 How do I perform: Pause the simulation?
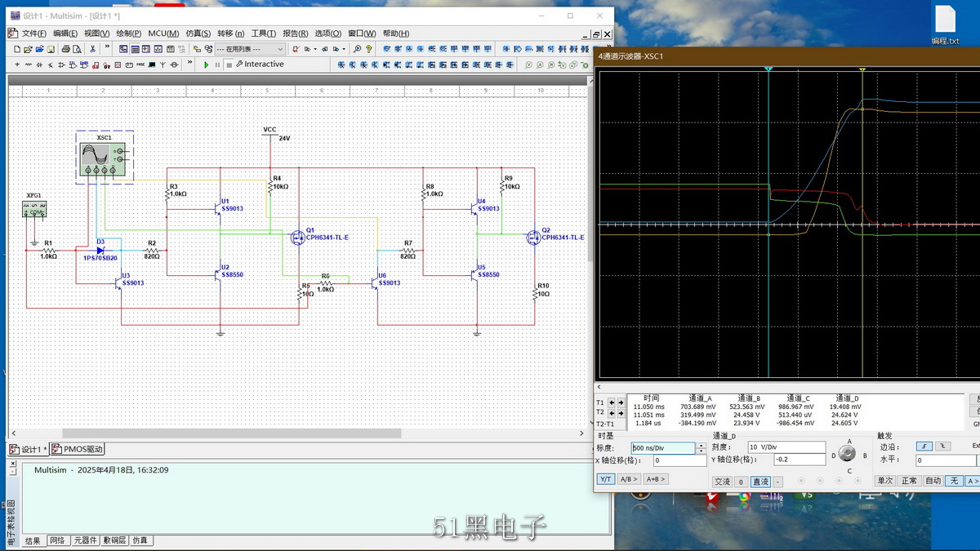point(217,64)
